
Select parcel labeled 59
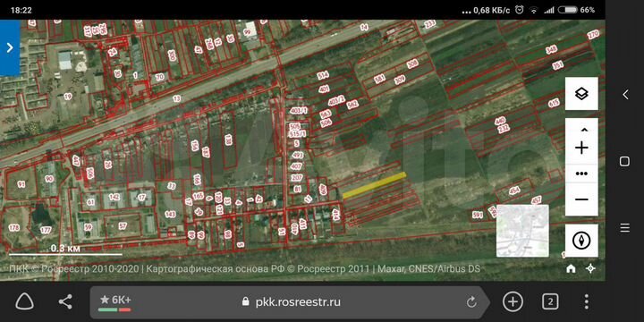tap(89, 226)
